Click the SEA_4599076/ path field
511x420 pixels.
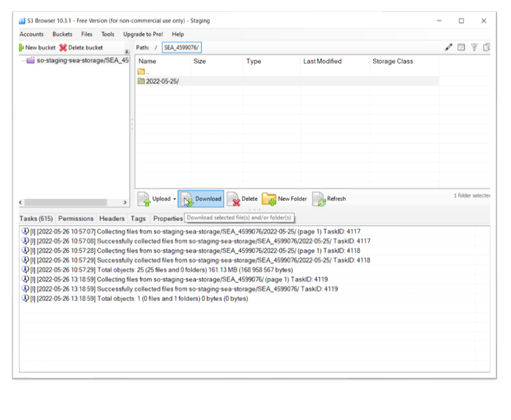(x=181, y=48)
